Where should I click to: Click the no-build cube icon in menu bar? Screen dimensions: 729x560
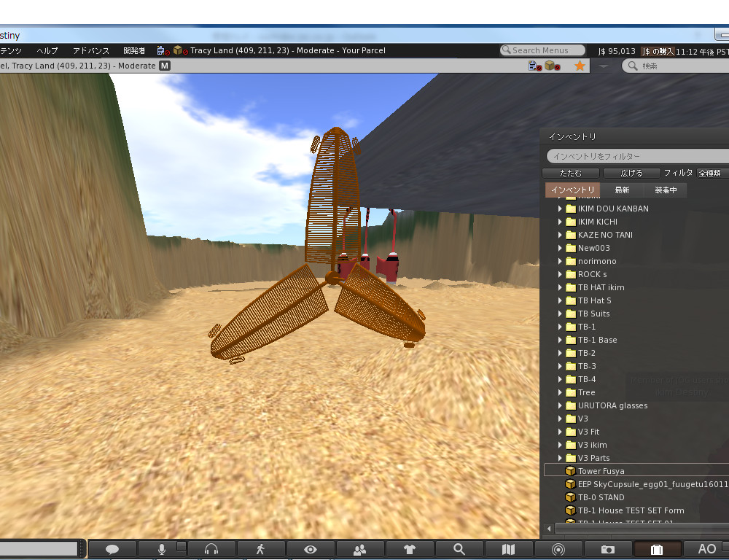point(180,50)
